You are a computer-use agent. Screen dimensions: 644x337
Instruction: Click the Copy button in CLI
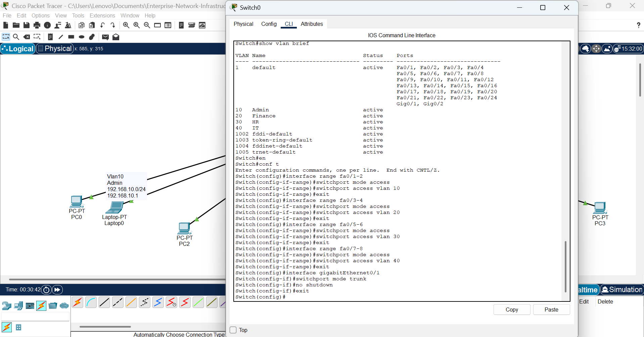click(512, 310)
